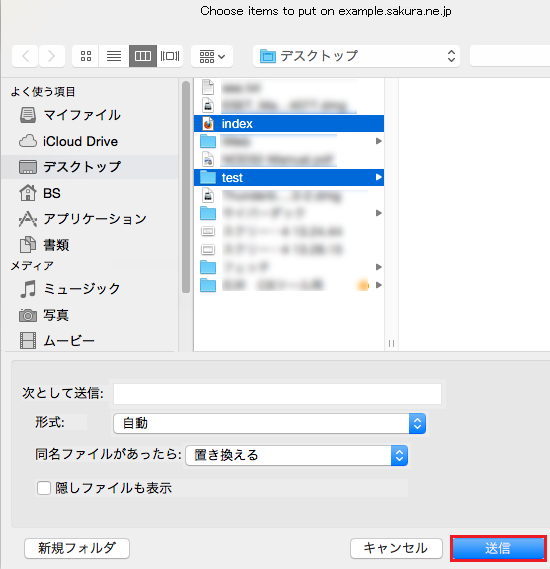This screenshot has height=569, width=550.
Task: Click the 次として送信 text field
Action: point(278,394)
